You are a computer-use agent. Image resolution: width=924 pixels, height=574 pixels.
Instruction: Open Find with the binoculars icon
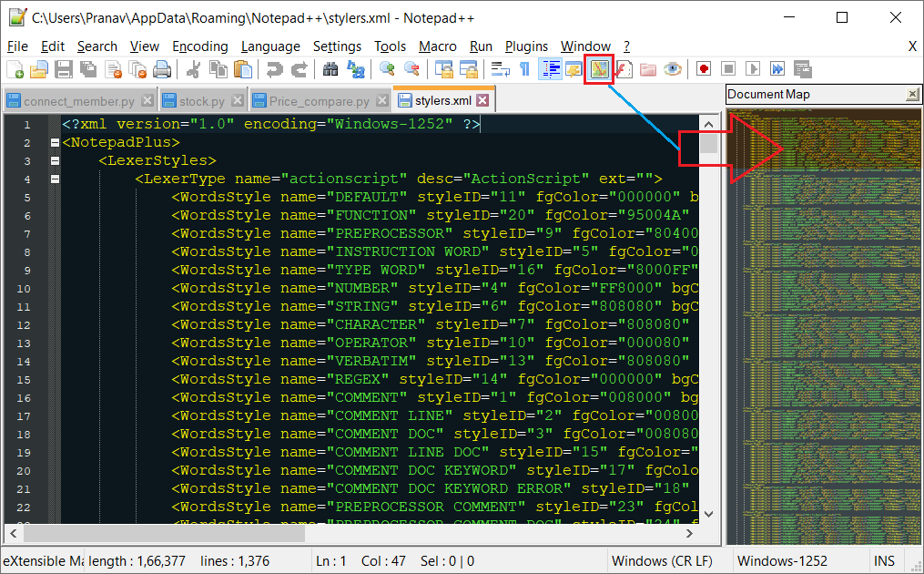point(330,69)
